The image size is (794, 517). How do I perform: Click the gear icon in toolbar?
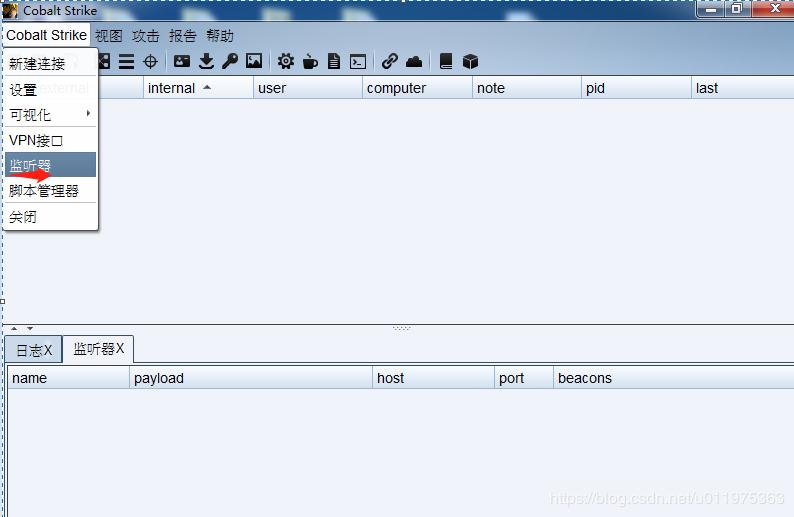pyautogui.click(x=286, y=62)
